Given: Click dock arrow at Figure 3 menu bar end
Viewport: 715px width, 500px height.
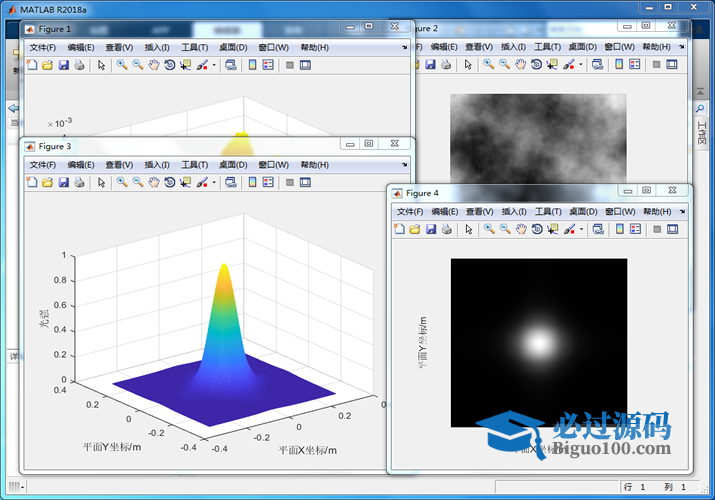Looking at the screenshot, I should point(404,165).
